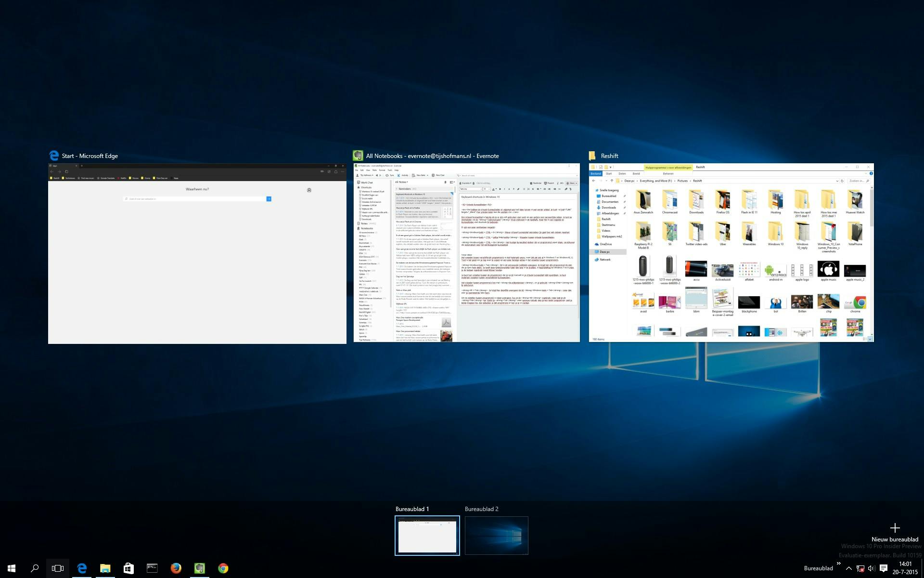This screenshot has height=578, width=924.
Task: Click Nieuw bureaublad to add a desktop
Action: pyautogui.click(x=895, y=528)
